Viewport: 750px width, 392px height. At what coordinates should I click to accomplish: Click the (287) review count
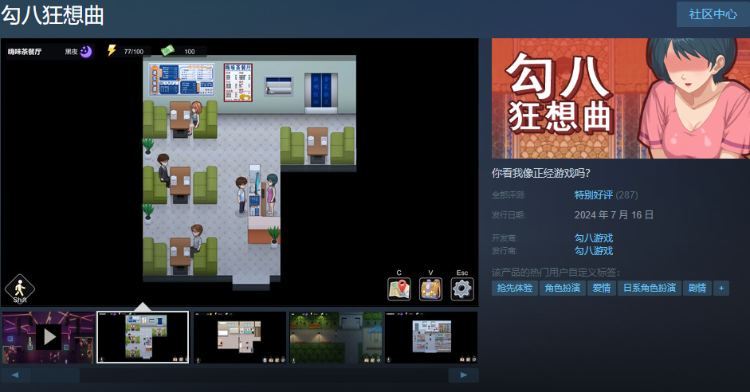click(627, 195)
